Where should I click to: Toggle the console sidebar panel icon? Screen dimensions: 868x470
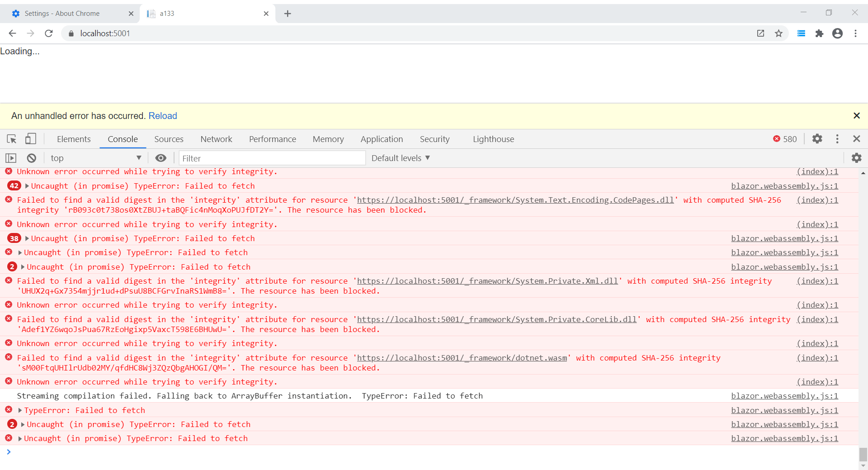pyautogui.click(x=11, y=158)
